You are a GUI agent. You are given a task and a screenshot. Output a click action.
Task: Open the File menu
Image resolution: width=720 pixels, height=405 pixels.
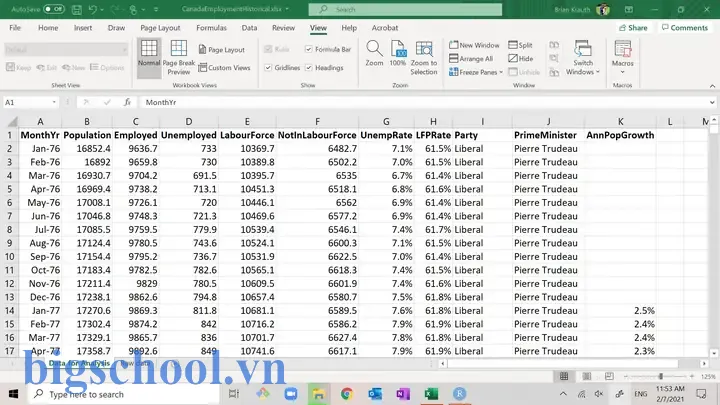15,28
